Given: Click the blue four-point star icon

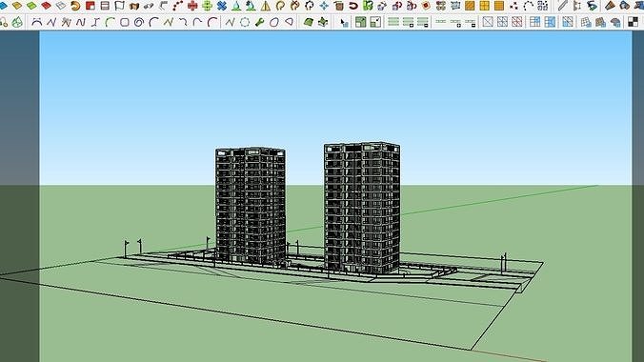Looking at the screenshot, I should [x=324, y=6].
